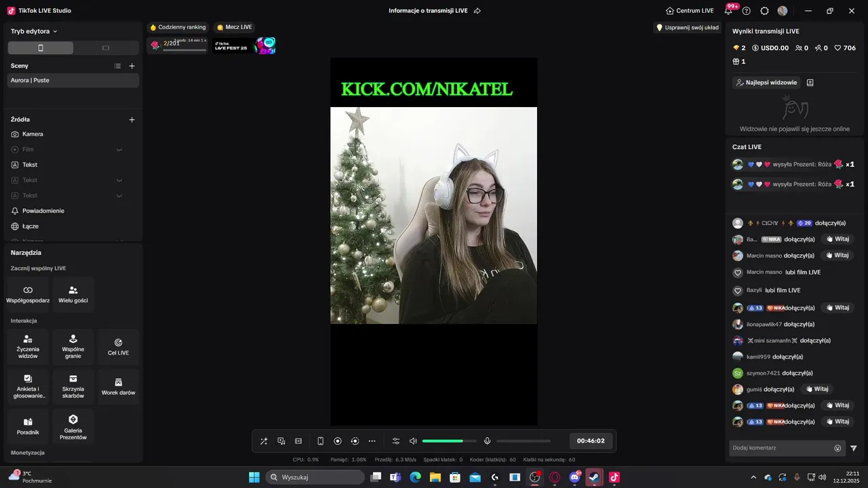The height and width of the screenshot is (488, 868).
Task: Open the media and music icon in the control bar
Action: [281, 441]
